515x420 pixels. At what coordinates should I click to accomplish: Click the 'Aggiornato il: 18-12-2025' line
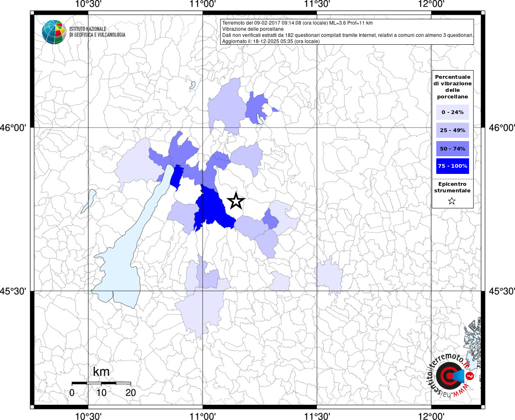[x=271, y=41]
